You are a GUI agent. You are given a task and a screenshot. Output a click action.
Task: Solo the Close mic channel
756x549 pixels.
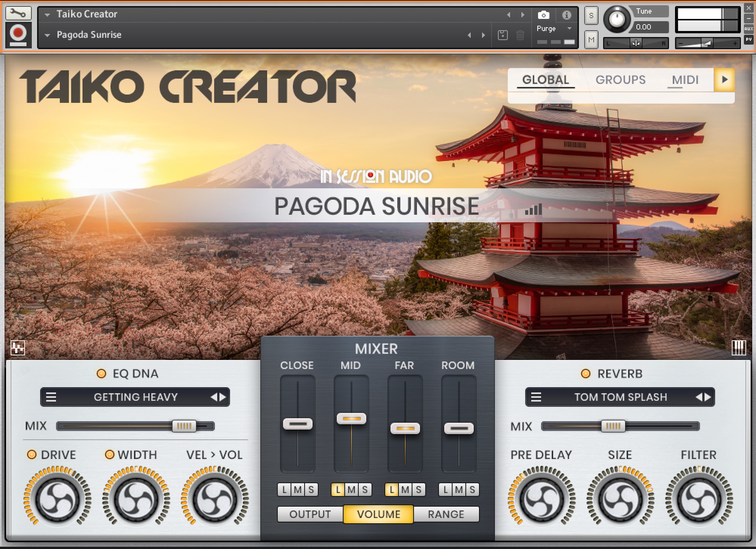pos(311,490)
